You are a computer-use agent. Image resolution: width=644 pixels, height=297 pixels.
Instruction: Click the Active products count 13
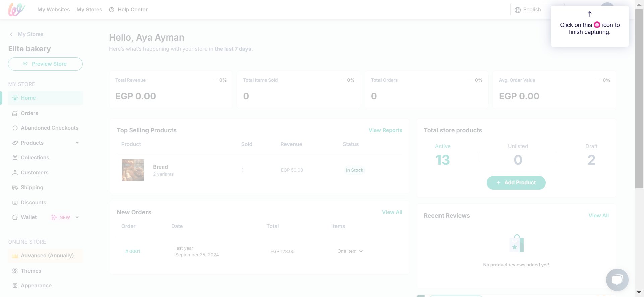tap(443, 160)
